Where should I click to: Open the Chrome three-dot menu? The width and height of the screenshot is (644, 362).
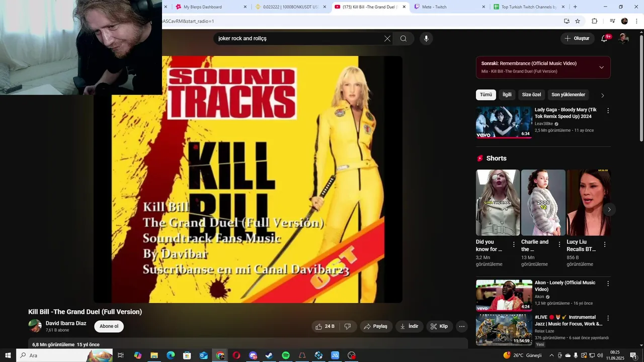coord(636,21)
